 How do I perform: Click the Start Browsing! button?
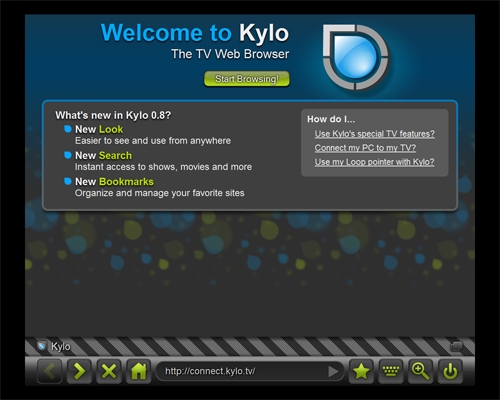[247, 79]
